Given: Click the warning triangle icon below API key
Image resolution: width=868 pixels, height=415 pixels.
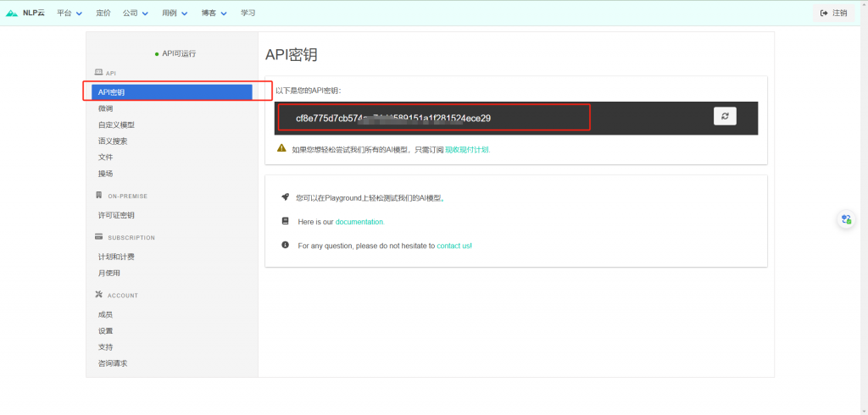Looking at the screenshot, I should click(x=281, y=148).
